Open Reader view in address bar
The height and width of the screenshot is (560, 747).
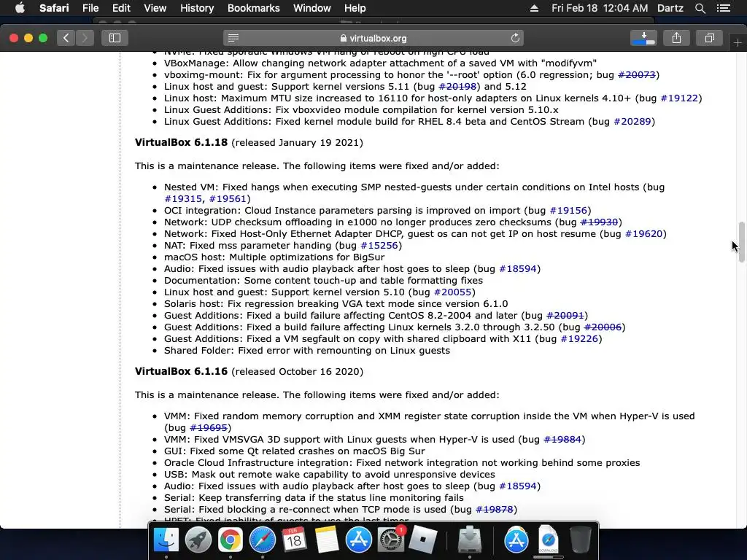233,38
